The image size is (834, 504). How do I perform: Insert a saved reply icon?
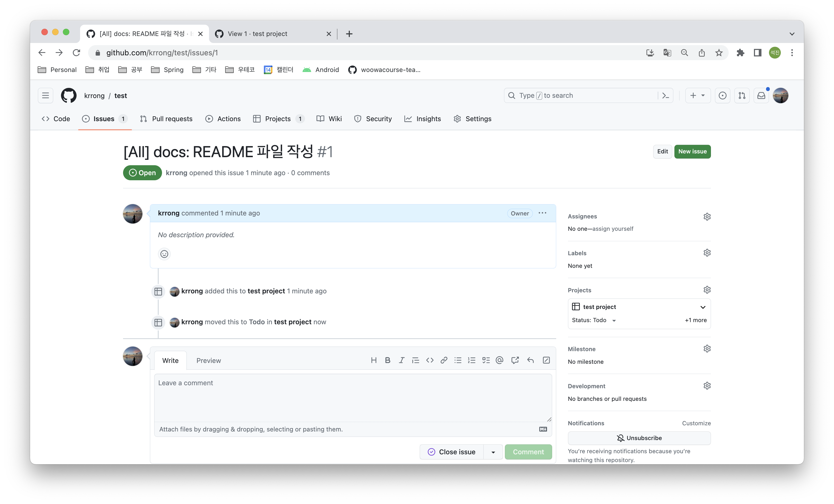coord(530,360)
